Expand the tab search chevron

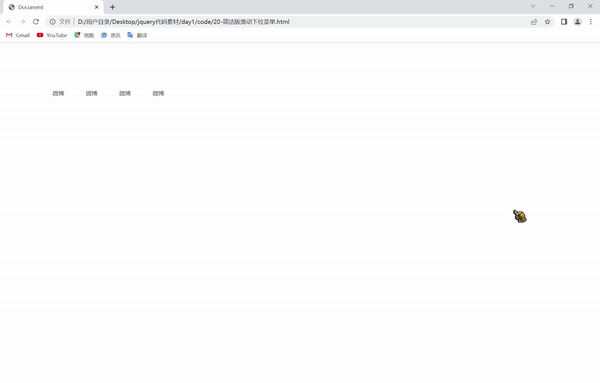click(533, 6)
